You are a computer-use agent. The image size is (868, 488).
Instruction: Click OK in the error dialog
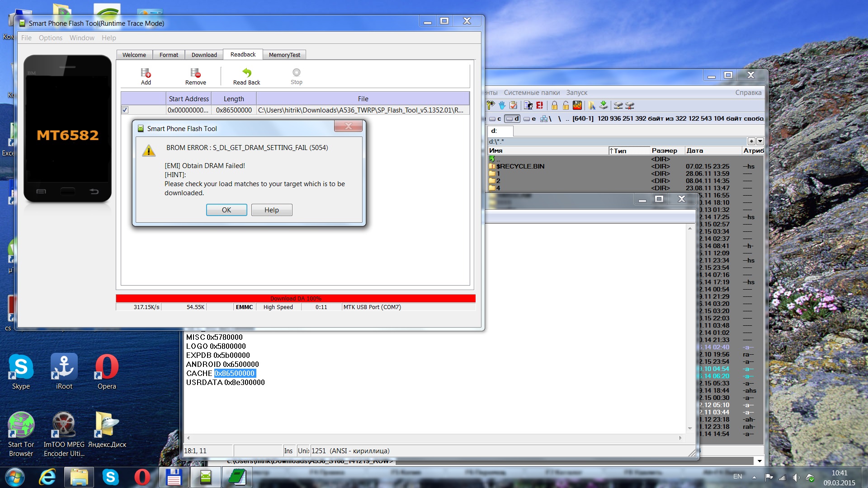pyautogui.click(x=226, y=210)
